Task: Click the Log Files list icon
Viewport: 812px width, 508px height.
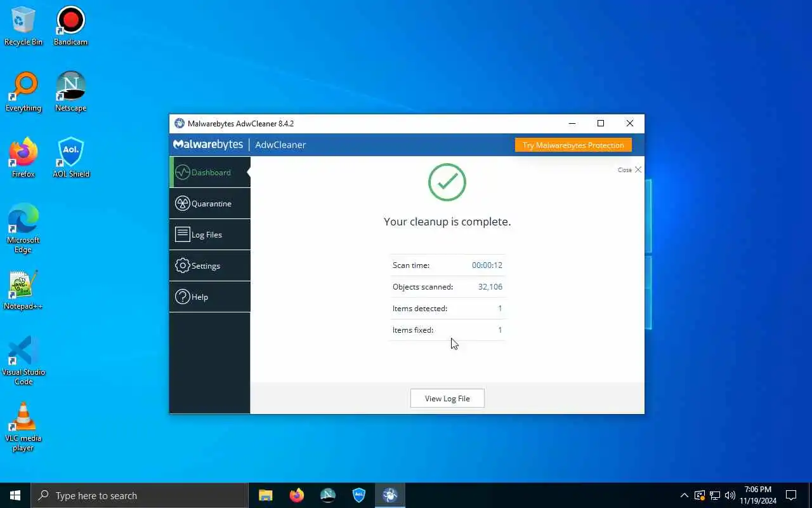Action: (x=182, y=234)
